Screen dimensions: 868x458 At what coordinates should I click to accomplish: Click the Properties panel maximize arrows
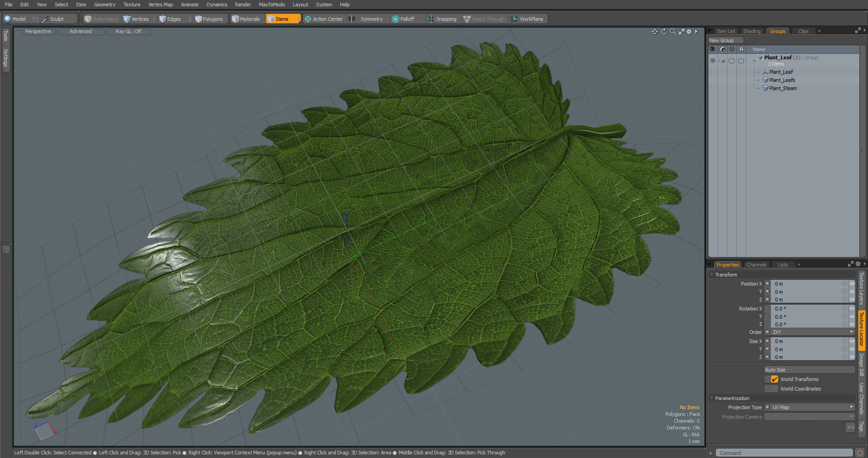(850, 264)
